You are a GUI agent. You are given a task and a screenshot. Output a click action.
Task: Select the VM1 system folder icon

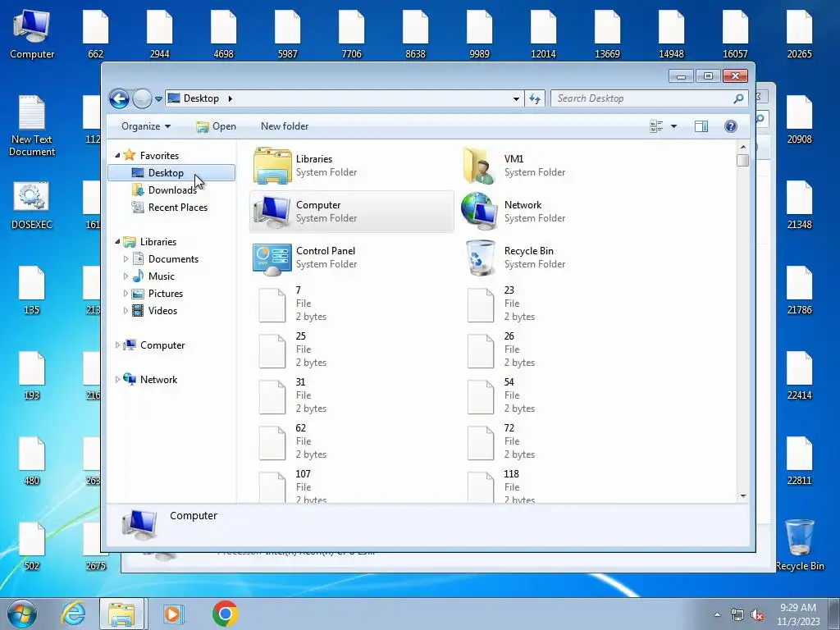478,166
